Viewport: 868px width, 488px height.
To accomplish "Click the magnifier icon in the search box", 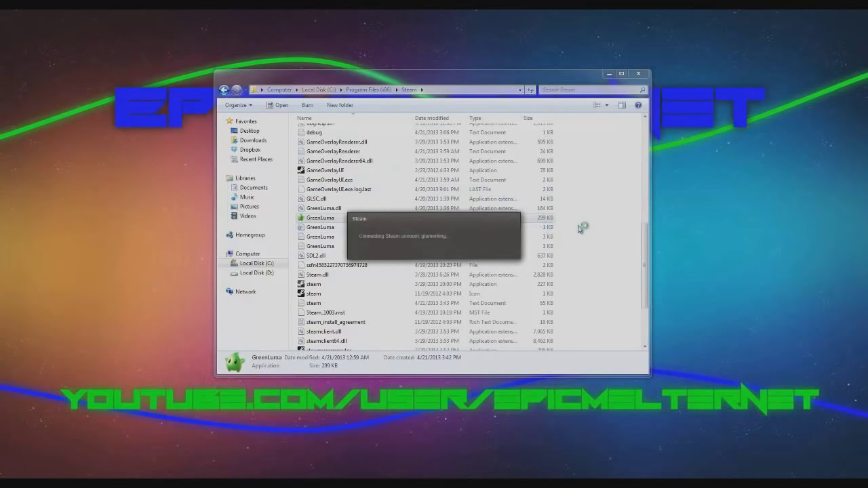I will pyautogui.click(x=642, y=89).
